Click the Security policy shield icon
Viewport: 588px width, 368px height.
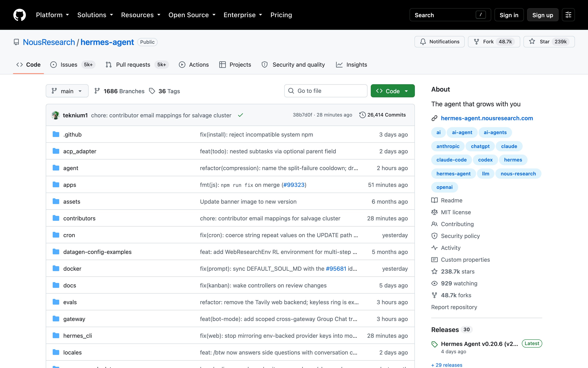pos(434,236)
